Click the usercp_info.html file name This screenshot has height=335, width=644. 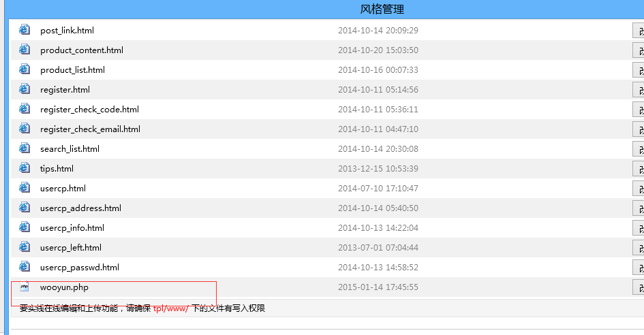pos(72,228)
